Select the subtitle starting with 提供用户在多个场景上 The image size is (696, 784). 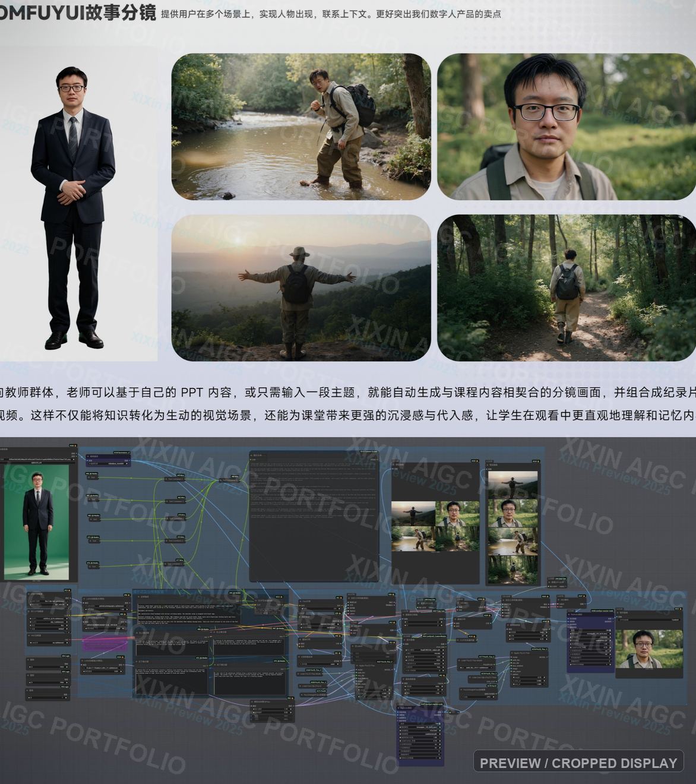click(x=331, y=13)
